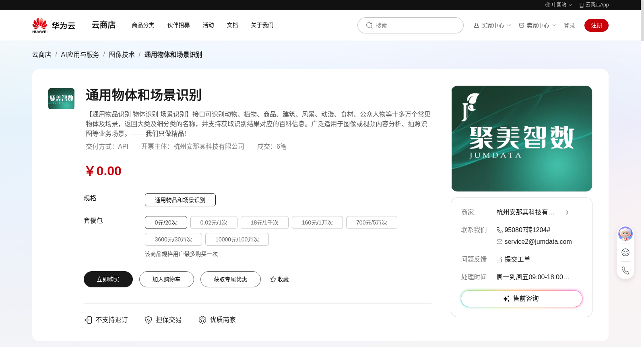Screen dimensions: 644x347
Task: Click the globe icon beside 中国站
Action: 548,5
